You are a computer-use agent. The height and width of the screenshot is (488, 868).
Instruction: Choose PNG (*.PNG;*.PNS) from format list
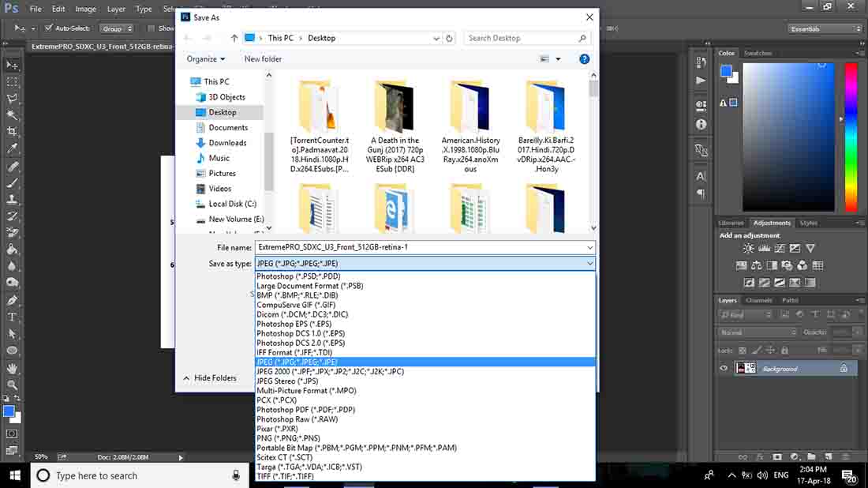click(x=288, y=438)
